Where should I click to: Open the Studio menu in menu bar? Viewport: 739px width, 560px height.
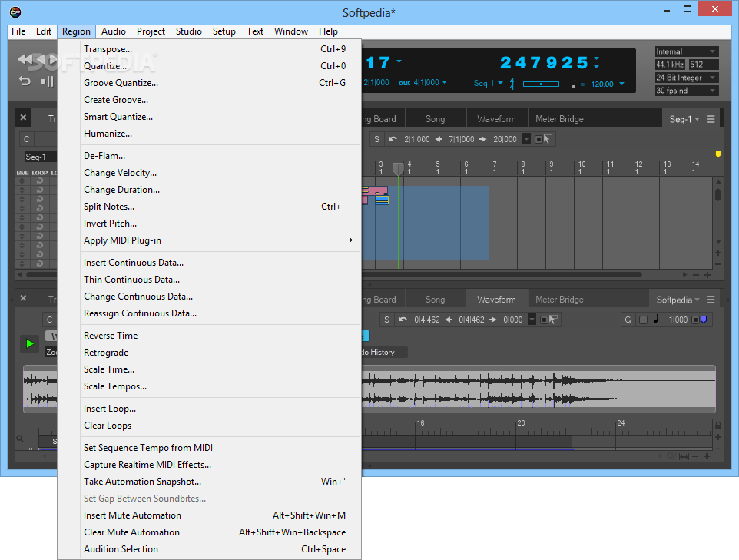(188, 31)
